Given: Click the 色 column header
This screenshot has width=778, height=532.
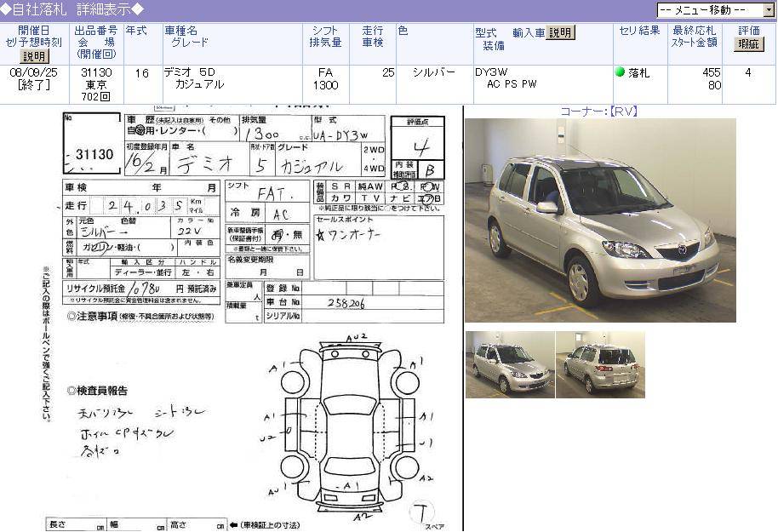Looking at the screenshot, I should (403, 31).
